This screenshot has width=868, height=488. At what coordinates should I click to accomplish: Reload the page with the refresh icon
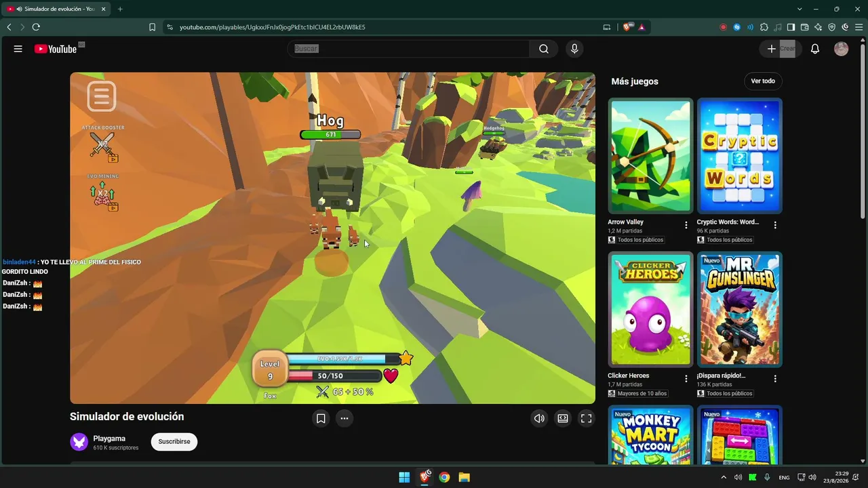click(x=36, y=27)
